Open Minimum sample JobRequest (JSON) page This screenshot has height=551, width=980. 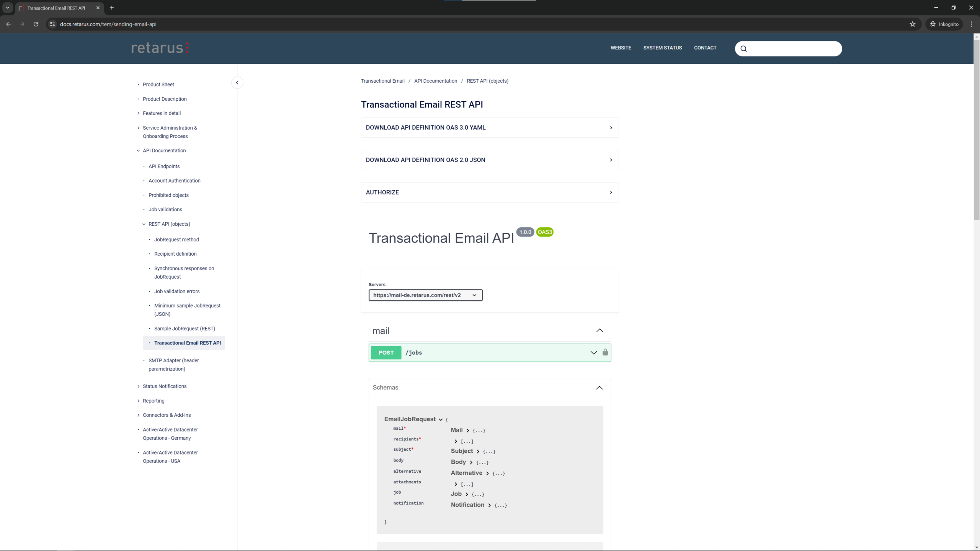pos(187,310)
